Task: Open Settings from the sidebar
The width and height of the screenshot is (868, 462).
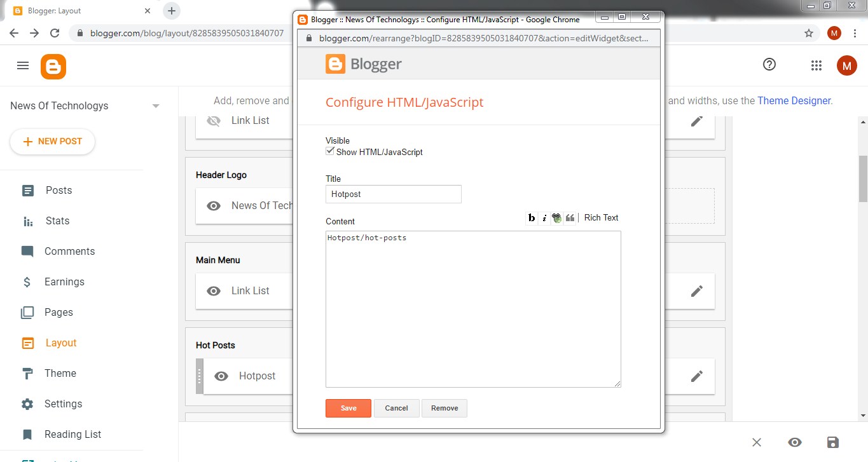Action: coord(63,404)
